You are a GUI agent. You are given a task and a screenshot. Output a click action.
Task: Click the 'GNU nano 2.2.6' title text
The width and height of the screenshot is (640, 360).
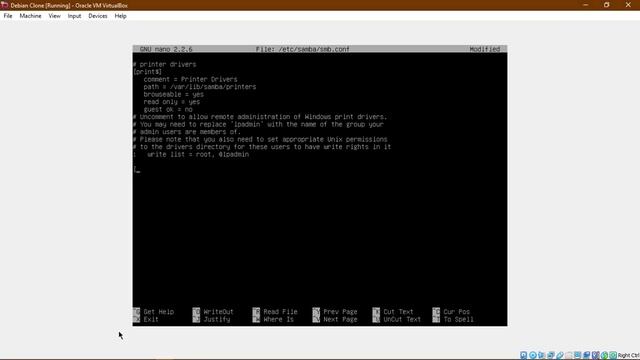pos(166,49)
